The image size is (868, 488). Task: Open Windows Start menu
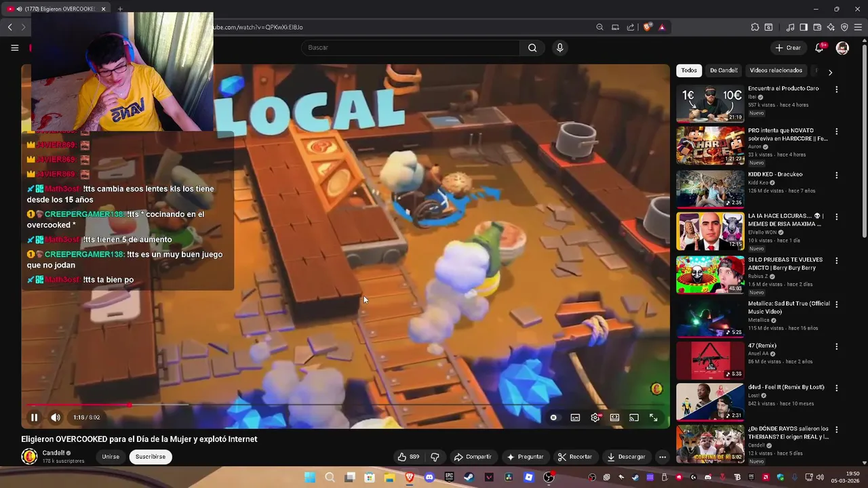pyautogui.click(x=310, y=477)
